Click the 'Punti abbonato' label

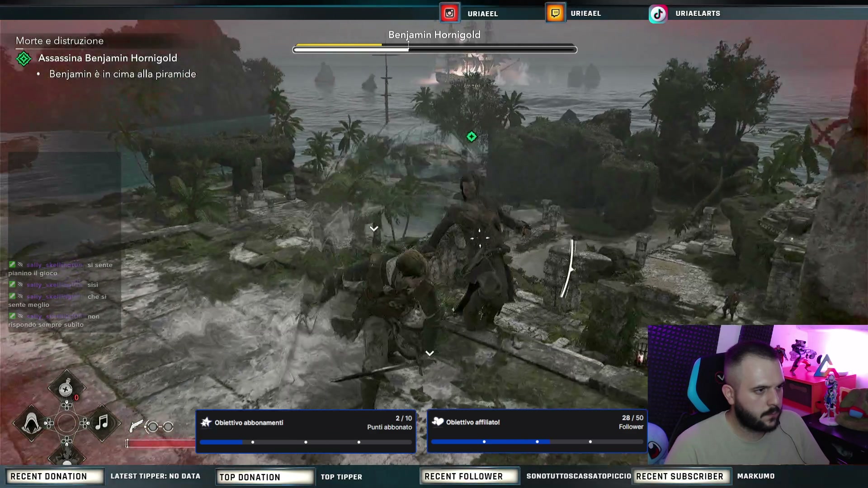click(390, 427)
